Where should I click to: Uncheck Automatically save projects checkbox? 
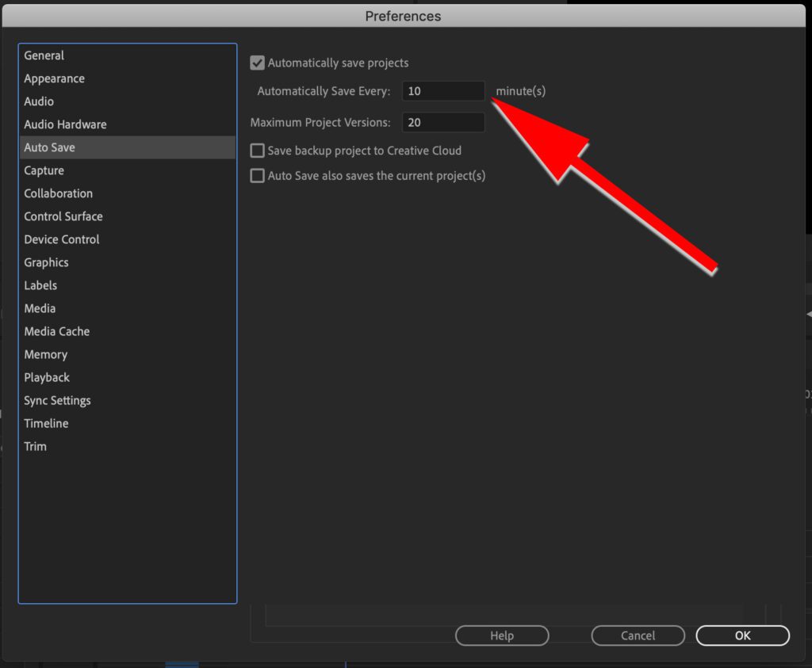coord(258,63)
